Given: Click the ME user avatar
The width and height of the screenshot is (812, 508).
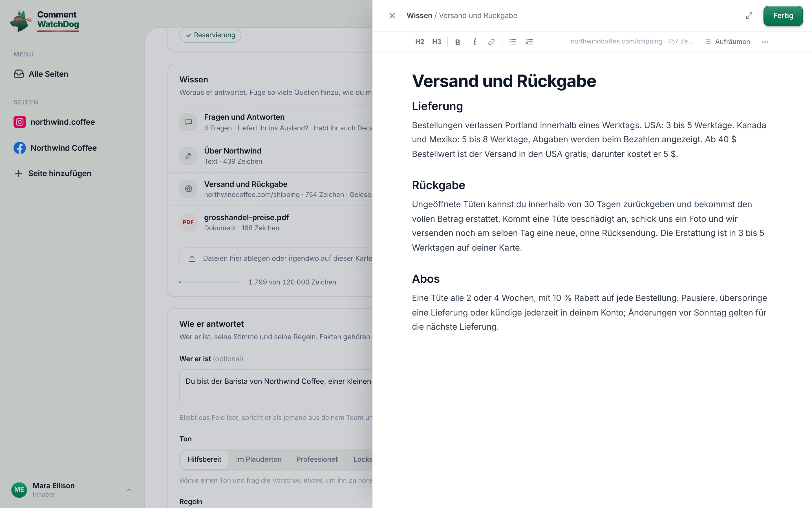Looking at the screenshot, I should [x=19, y=490].
